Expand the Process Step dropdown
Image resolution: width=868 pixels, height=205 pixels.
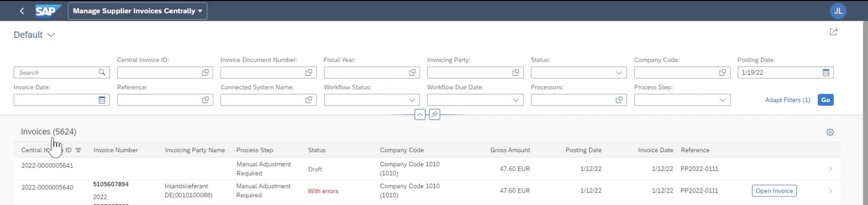[x=722, y=100]
